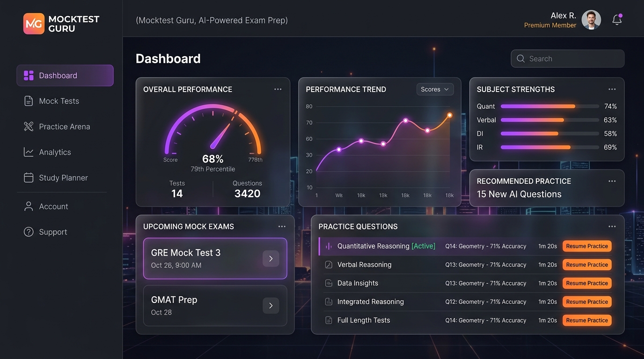
Task: Click the Analytics line chart icon
Action: tap(29, 152)
